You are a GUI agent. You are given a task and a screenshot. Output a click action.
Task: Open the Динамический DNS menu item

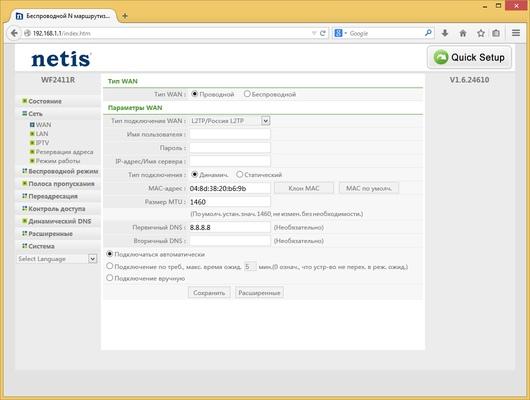point(56,221)
